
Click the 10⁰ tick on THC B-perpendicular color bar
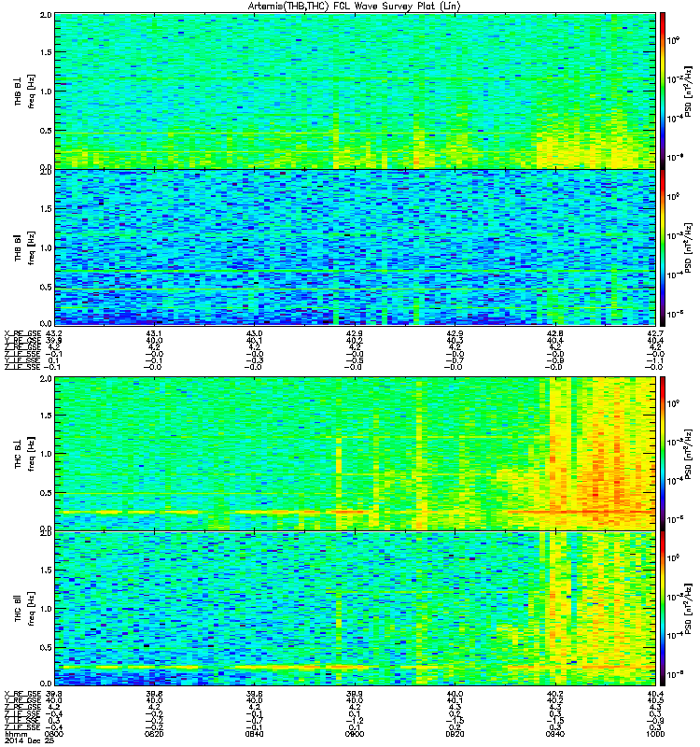673,404
